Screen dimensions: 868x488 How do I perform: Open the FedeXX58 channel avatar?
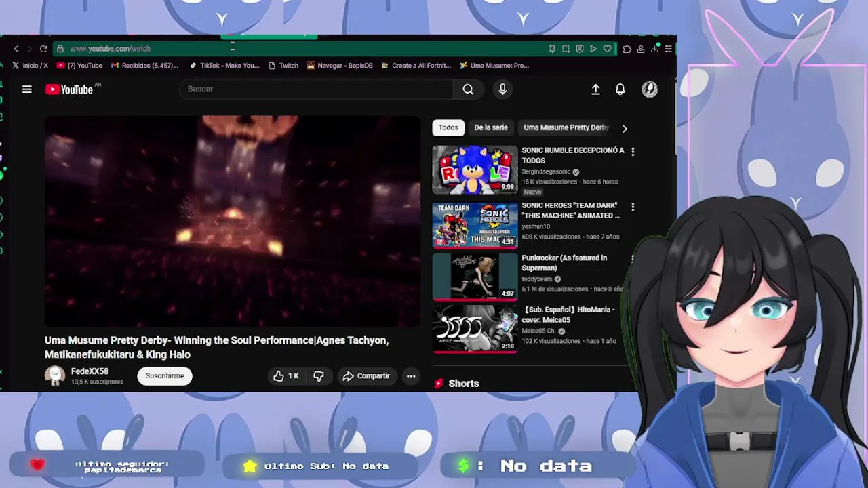[x=54, y=376]
